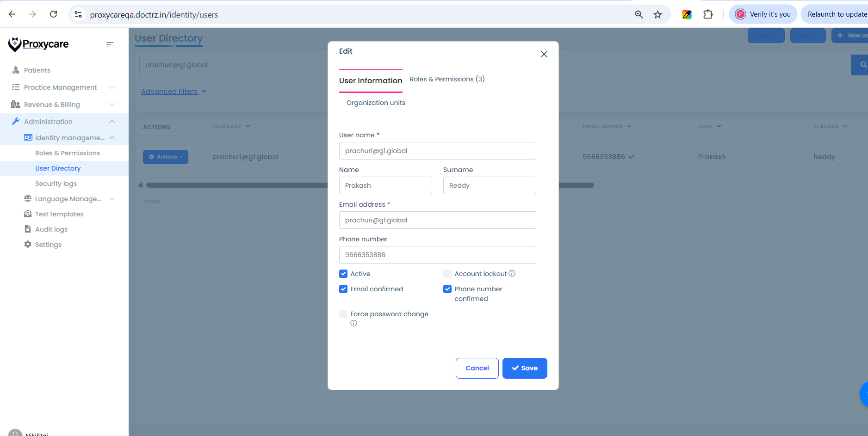The height and width of the screenshot is (436, 868).
Task: Toggle the Account lockout checkbox
Action: click(447, 274)
